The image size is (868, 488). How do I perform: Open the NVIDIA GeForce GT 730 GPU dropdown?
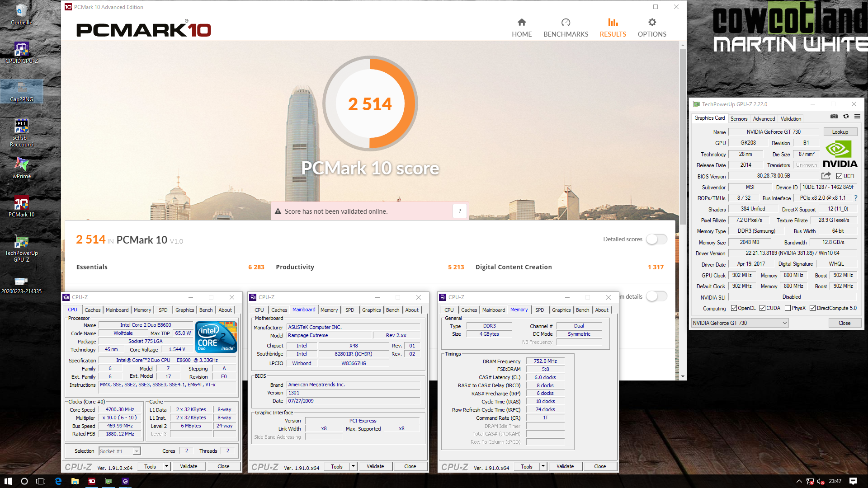pyautogui.click(x=740, y=323)
